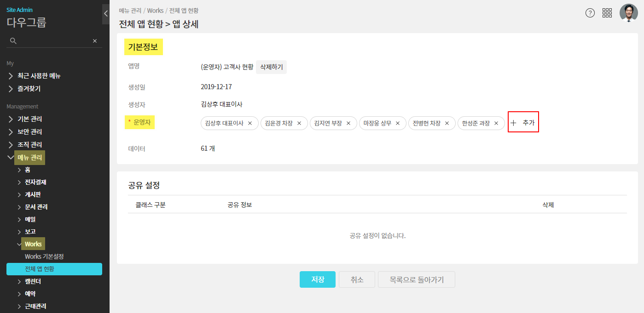Remove operator 한성준 과장 tag

(496, 123)
